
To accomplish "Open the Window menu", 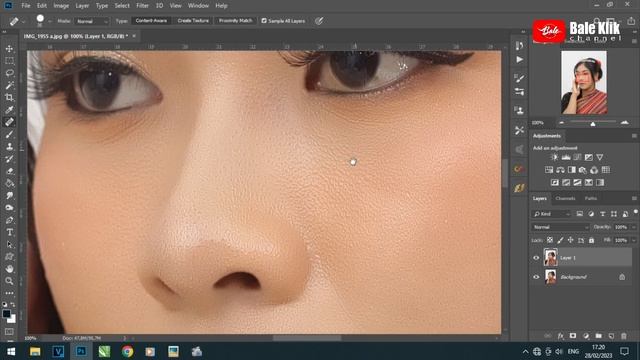I will (198, 6).
